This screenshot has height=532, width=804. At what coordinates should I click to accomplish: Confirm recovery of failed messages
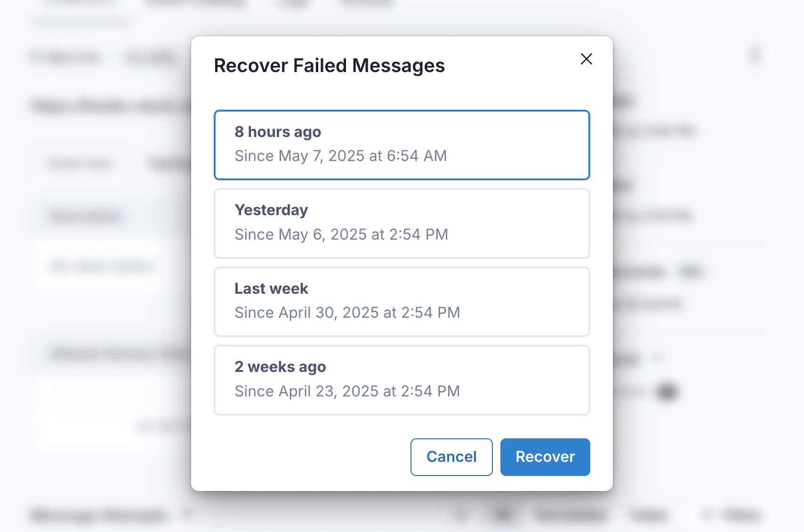coord(545,457)
